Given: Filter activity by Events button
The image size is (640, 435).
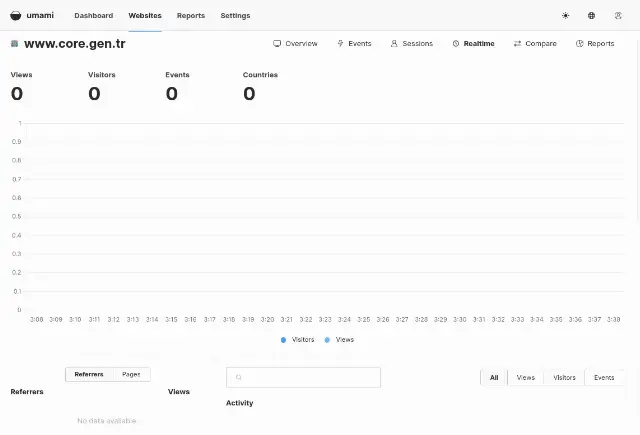Looking at the screenshot, I should coord(604,377).
